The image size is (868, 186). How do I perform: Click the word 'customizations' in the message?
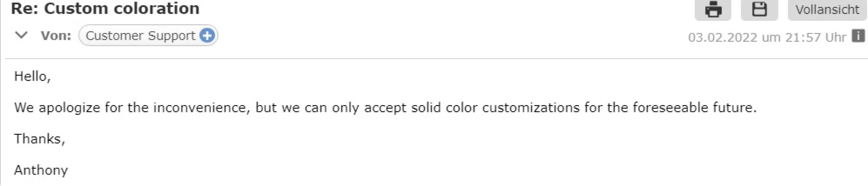[x=531, y=108]
